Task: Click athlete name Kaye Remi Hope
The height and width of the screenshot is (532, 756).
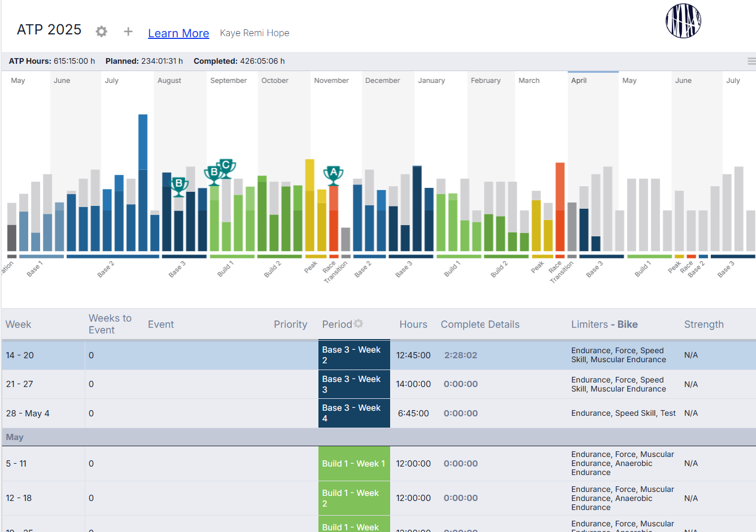Action: [x=255, y=33]
